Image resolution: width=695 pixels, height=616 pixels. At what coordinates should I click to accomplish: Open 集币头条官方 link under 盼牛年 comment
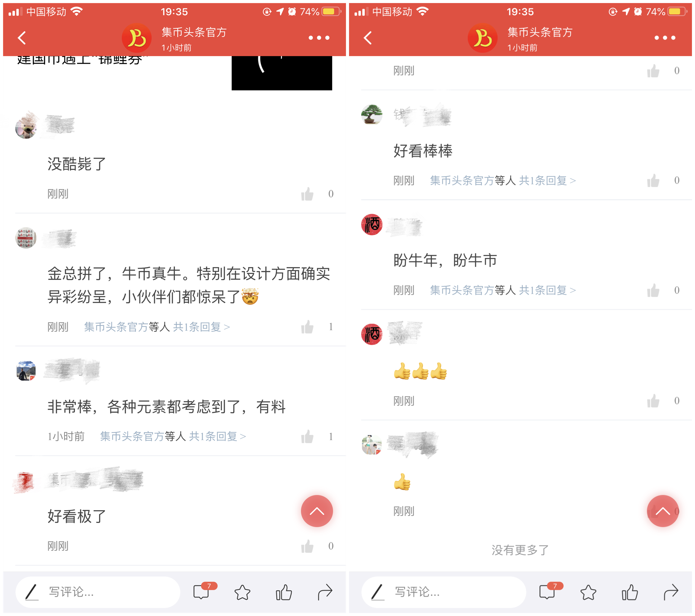[x=462, y=290]
